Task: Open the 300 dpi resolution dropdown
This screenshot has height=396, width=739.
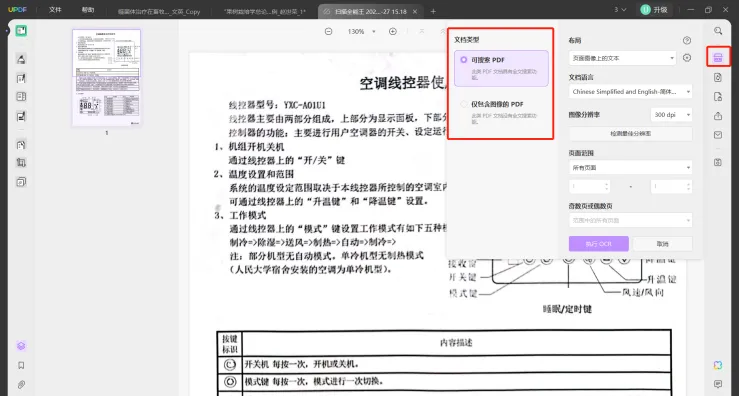Action: pyautogui.click(x=671, y=115)
